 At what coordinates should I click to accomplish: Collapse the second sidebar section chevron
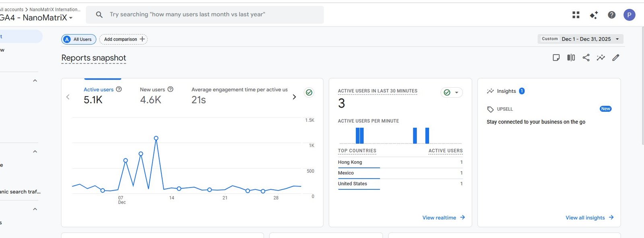pyautogui.click(x=35, y=152)
